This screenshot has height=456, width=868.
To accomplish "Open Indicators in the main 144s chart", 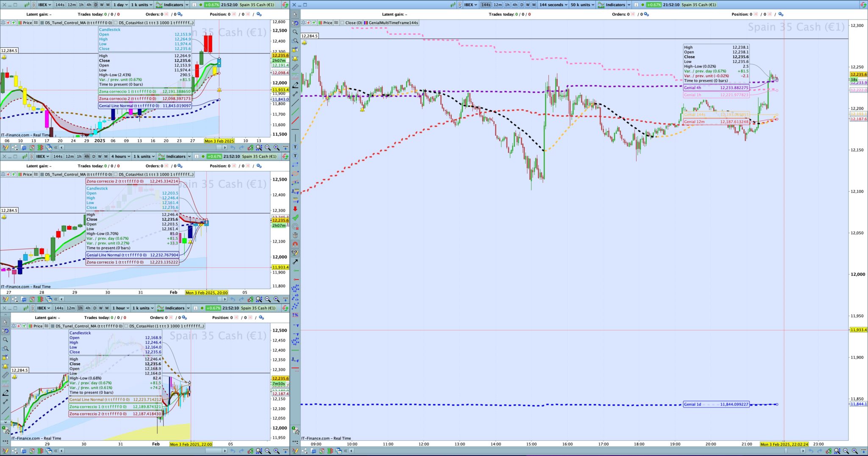I will [x=612, y=5].
